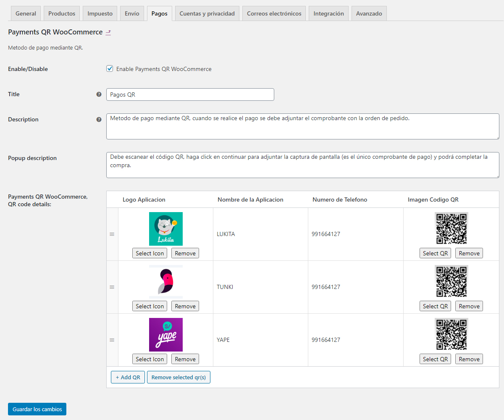Add a new row with + Add QR
The image size is (504, 420).
(x=128, y=377)
